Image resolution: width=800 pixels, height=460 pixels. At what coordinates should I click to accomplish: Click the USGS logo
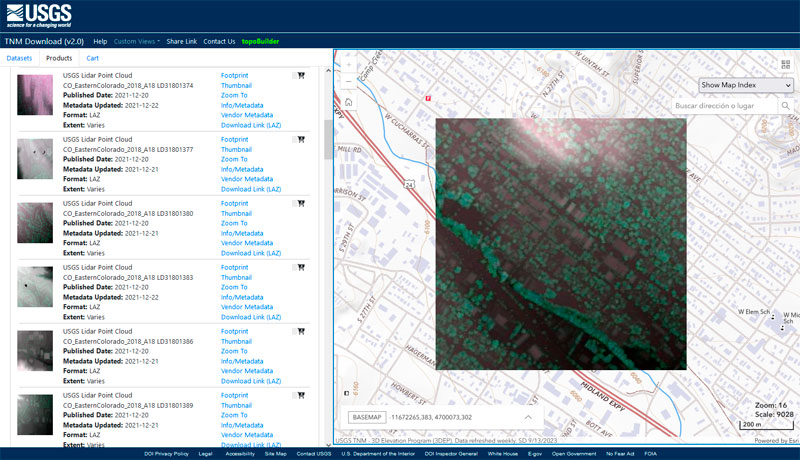(39, 16)
